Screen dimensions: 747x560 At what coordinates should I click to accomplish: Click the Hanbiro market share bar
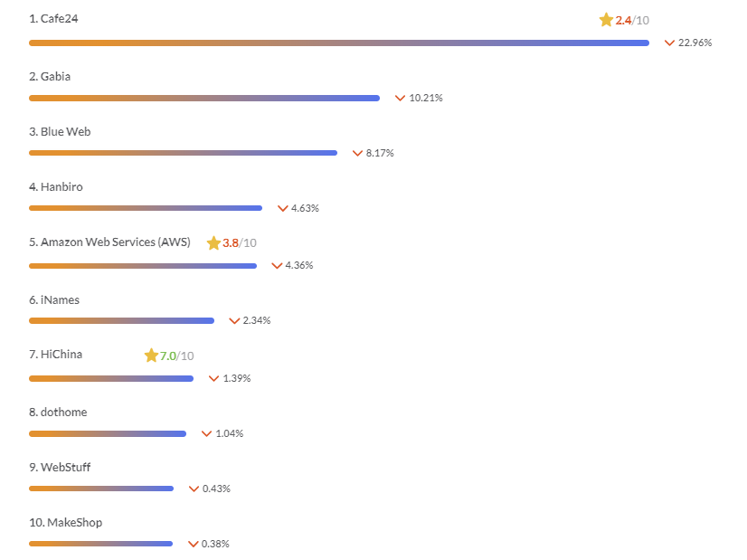[x=145, y=208]
